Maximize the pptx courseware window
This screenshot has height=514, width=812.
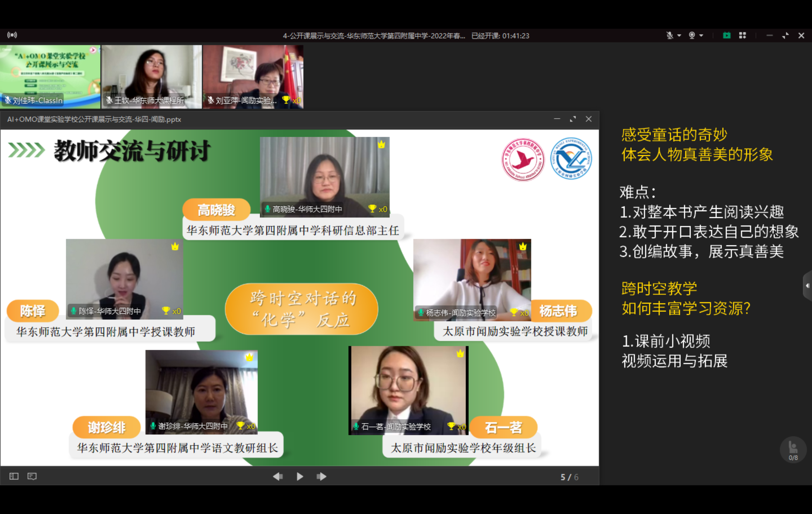point(573,119)
